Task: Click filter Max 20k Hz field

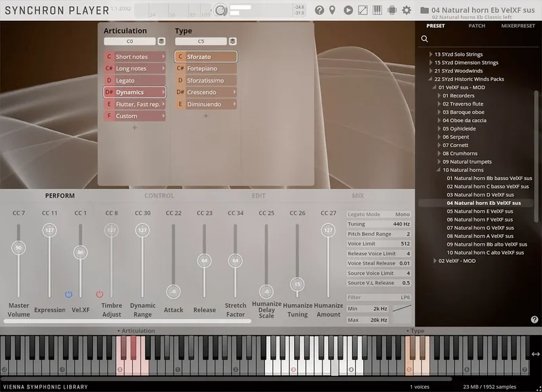Action: pos(368,320)
